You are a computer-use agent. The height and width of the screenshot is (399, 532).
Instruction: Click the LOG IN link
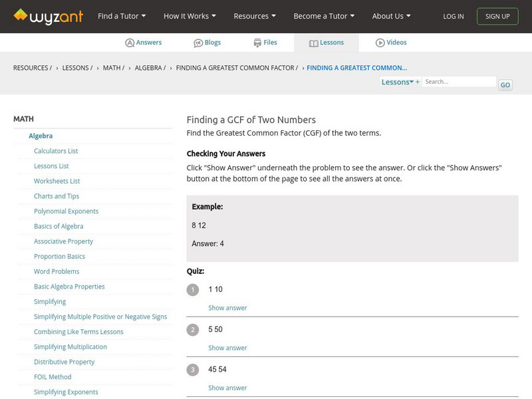coord(454,16)
